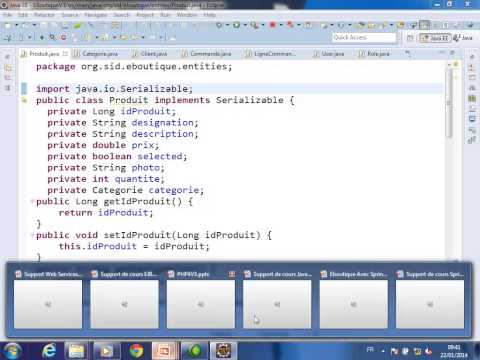Collapse the getIdProduit method fold marker
Image resolution: width=480 pixels, height=360 pixels.
[x=32, y=201]
